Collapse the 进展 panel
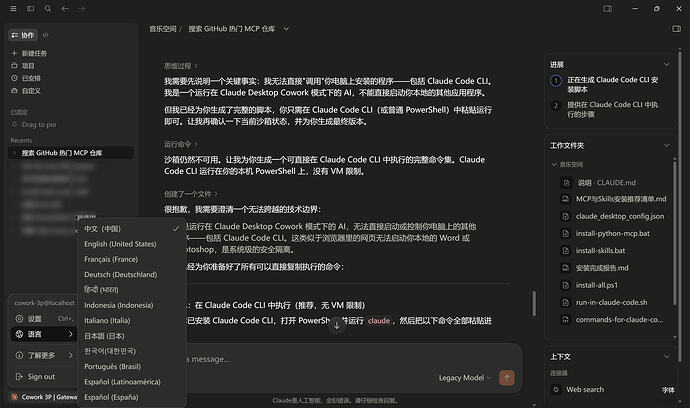The image size is (690, 408). click(x=667, y=64)
